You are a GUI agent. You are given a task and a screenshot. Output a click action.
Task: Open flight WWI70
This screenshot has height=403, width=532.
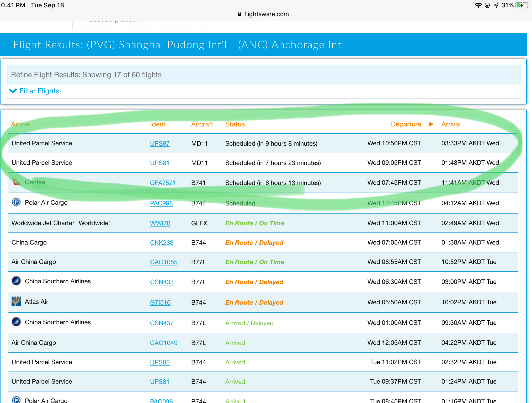160,223
